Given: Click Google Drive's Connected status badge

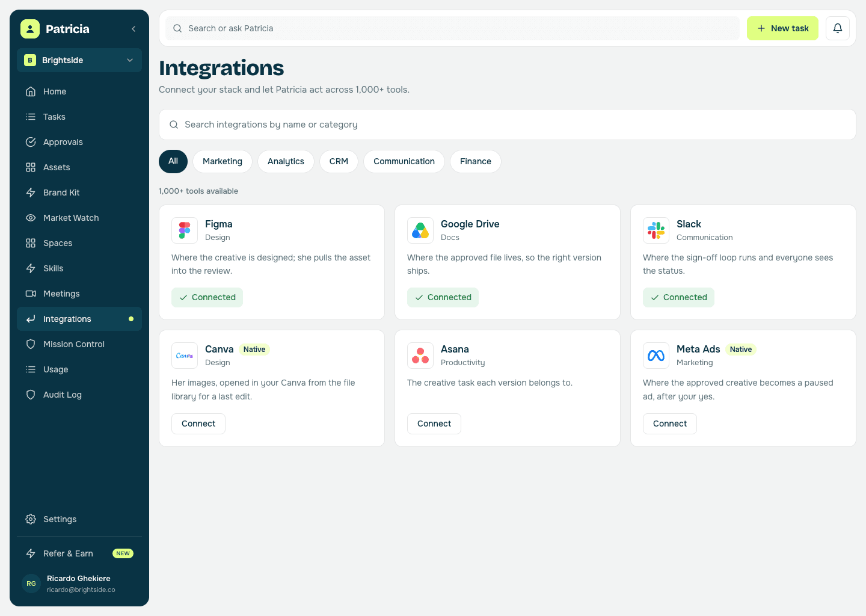Looking at the screenshot, I should coord(443,297).
